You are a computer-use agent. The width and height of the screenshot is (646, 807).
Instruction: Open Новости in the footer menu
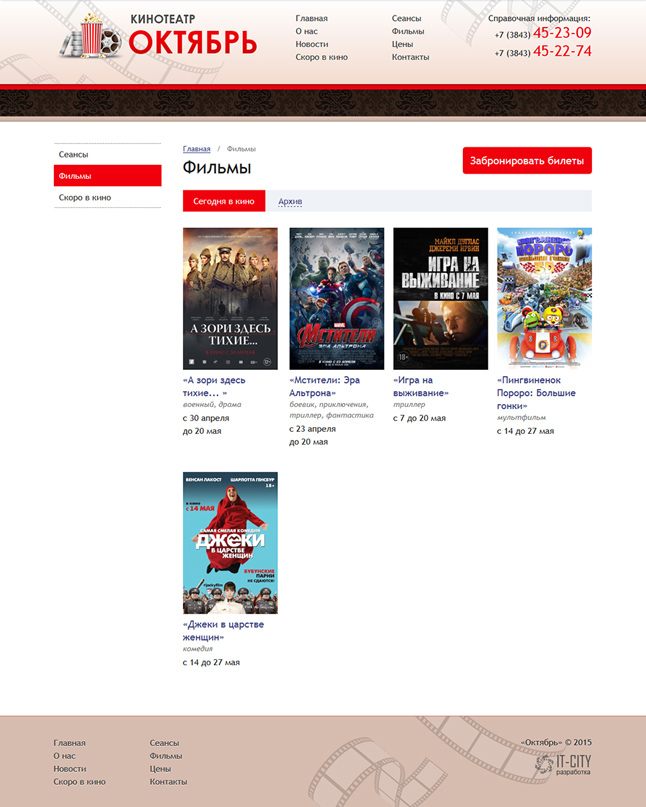tap(69, 768)
